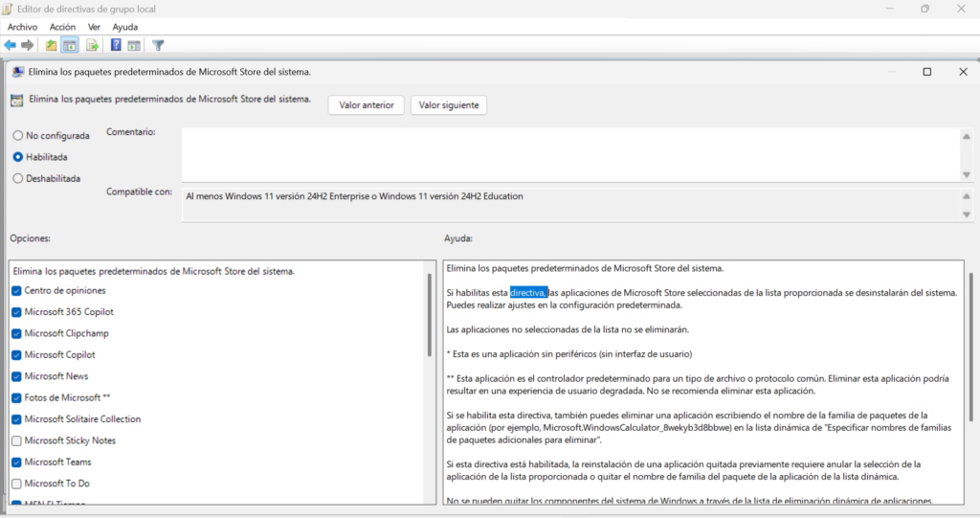Close the policy settings dialog

(963, 72)
